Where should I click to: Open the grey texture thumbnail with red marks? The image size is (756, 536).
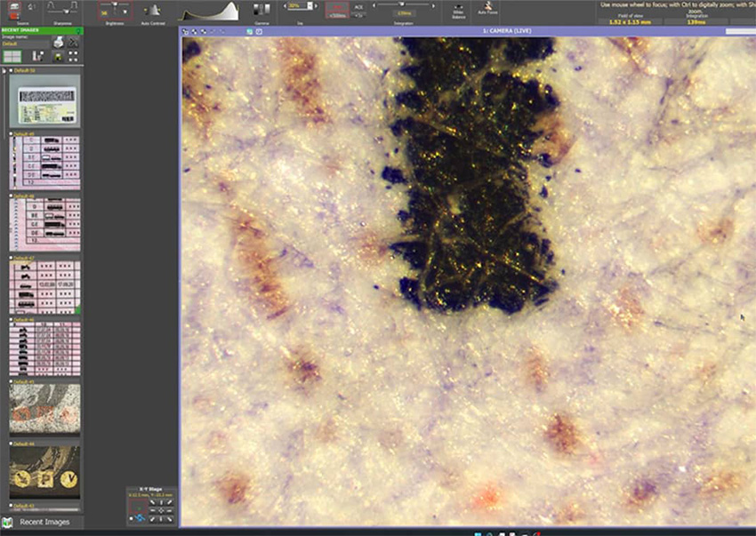(44, 410)
